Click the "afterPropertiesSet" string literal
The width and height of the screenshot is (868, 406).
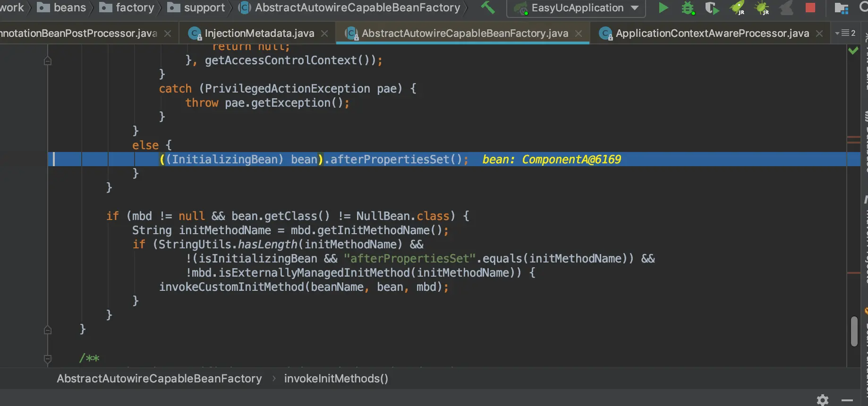coord(409,259)
